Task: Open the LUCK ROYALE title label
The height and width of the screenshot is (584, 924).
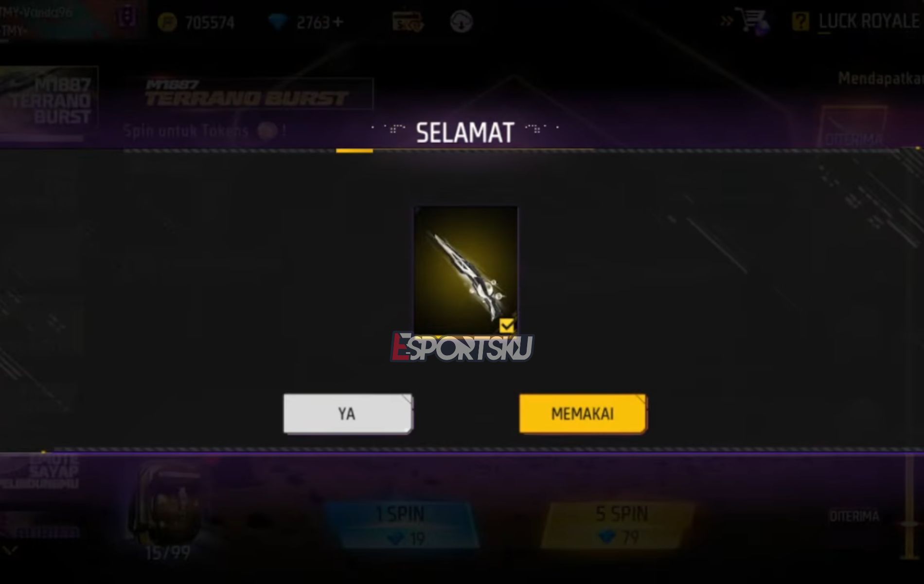Action: point(870,21)
